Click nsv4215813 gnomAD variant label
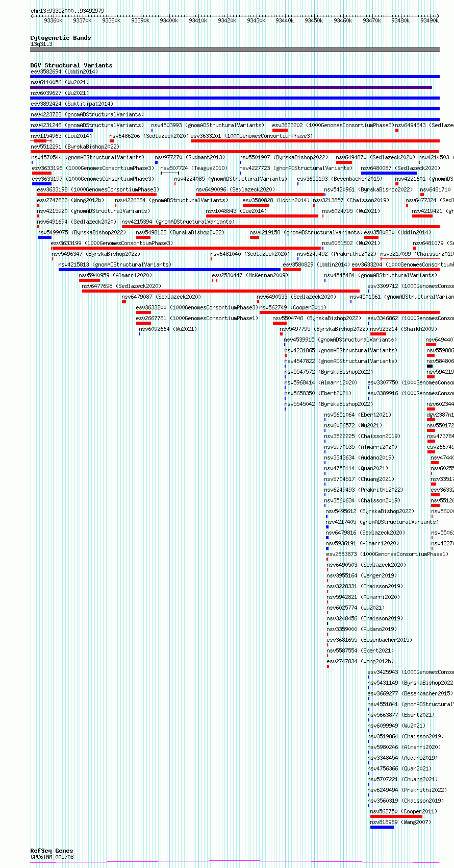This screenshot has height=868, width=454. pyautogui.click(x=115, y=264)
